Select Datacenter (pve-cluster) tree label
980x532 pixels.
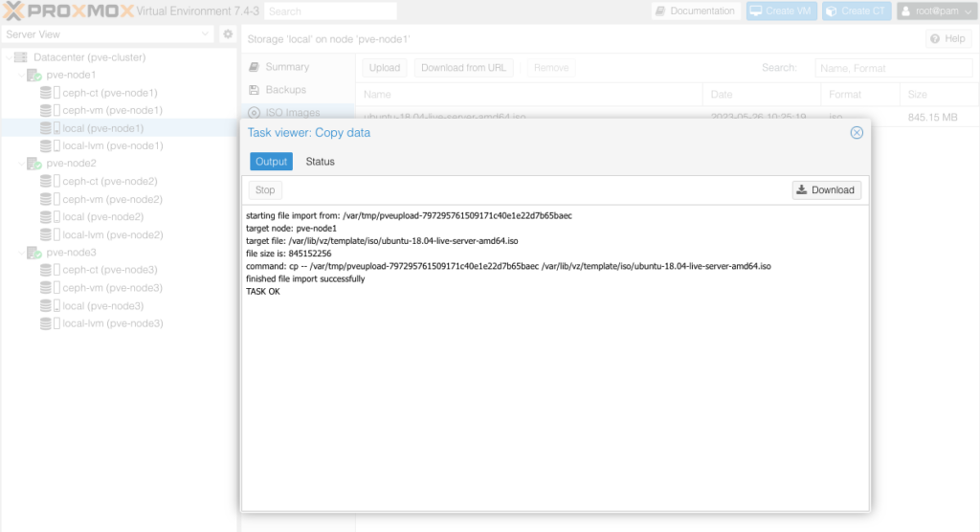89,56
